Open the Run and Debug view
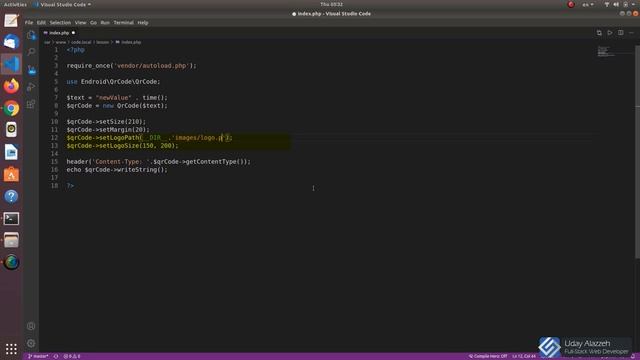 pos(31,87)
